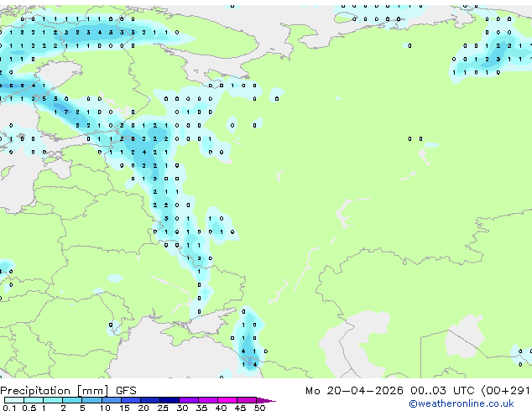532x411 pixels.
Task: Click the 20–25 mm legend color swatch
Action: tap(149, 400)
